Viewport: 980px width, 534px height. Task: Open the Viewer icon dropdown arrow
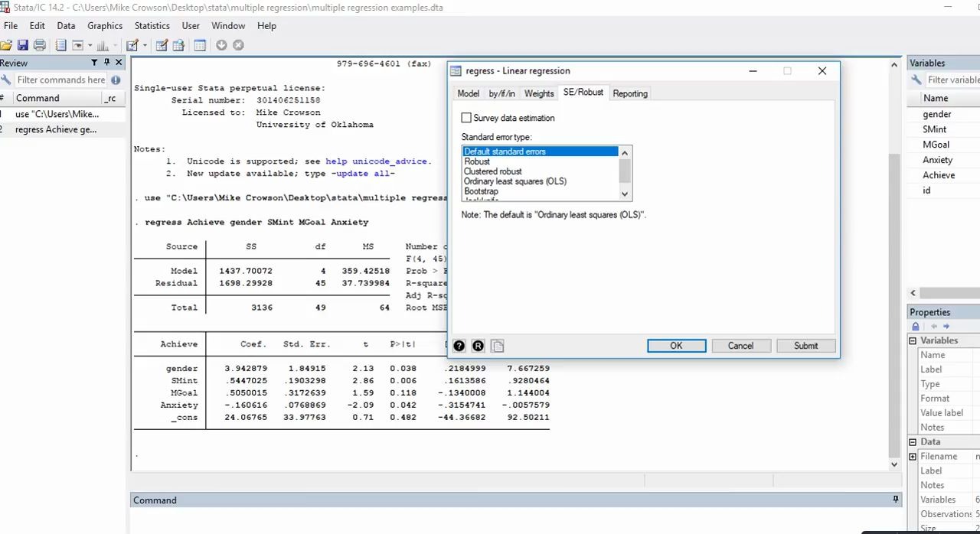click(x=90, y=44)
